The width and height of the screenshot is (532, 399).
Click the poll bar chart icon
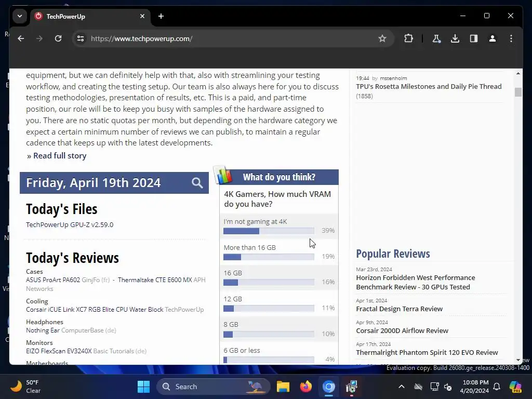click(224, 176)
